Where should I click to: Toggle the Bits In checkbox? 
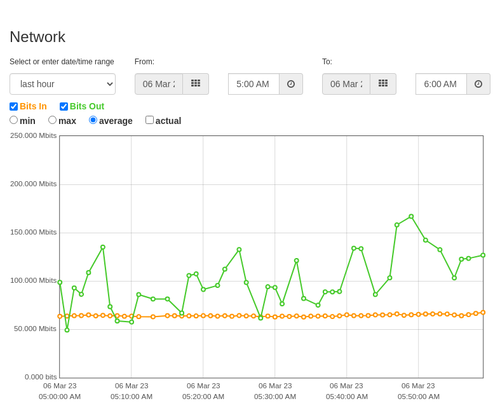14,106
